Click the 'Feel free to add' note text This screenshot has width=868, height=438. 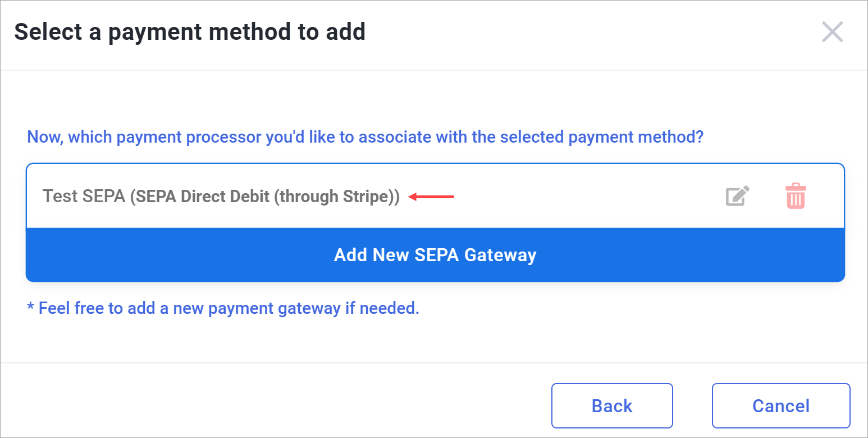(x=223, y=308)
